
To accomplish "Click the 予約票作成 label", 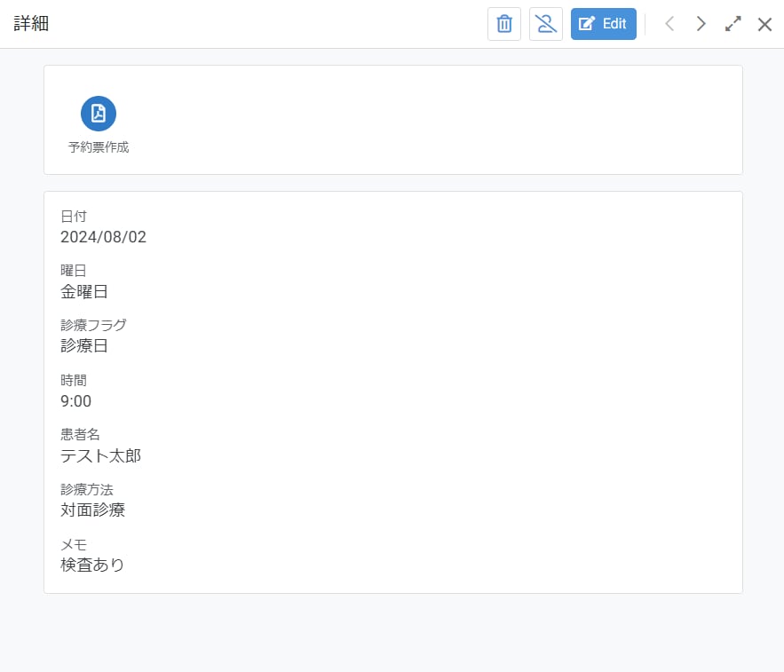I will pyautogui.click(x=99, y=147).
